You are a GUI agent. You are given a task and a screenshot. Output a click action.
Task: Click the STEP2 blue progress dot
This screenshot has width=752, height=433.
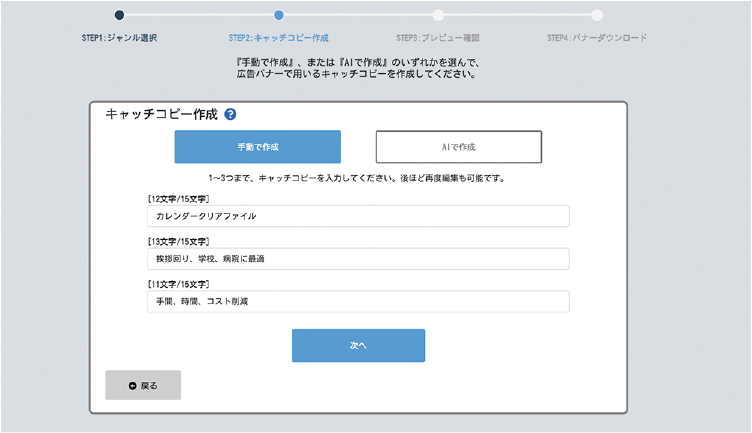tap(278, 15)
